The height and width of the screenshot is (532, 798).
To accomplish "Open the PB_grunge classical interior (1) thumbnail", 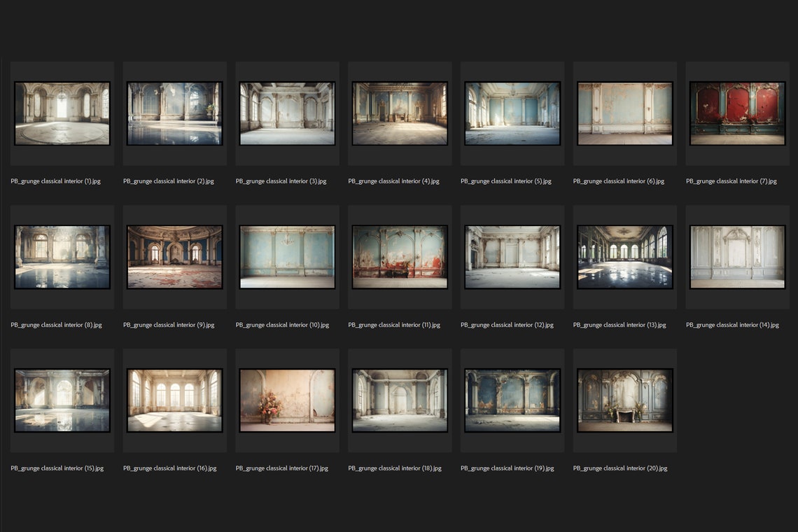I will tap(62, 114).
